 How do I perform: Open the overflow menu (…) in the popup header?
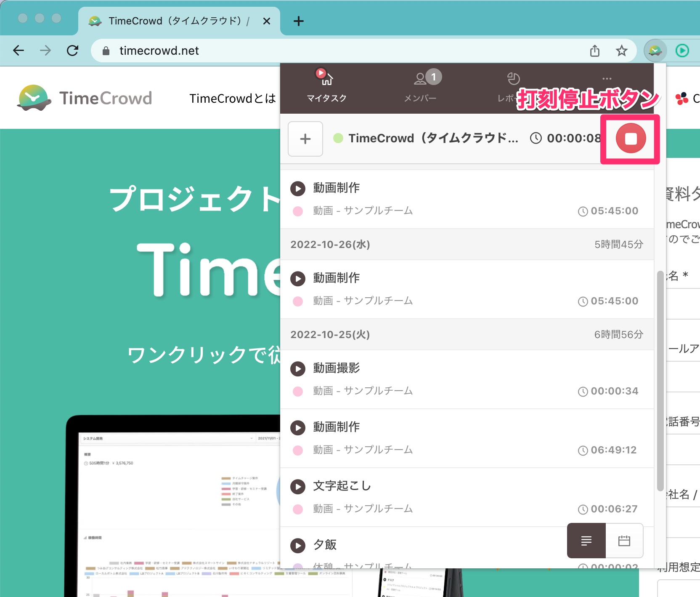click(607, 78)
